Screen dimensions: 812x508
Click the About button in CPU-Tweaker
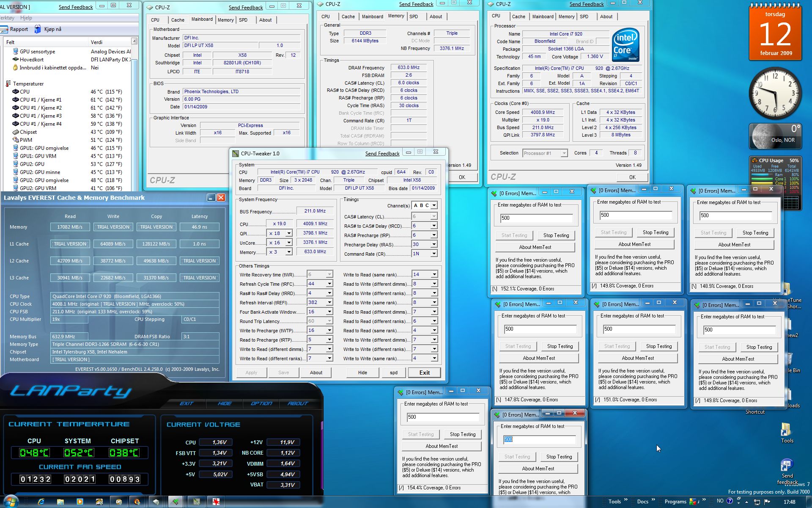point(316,373)
